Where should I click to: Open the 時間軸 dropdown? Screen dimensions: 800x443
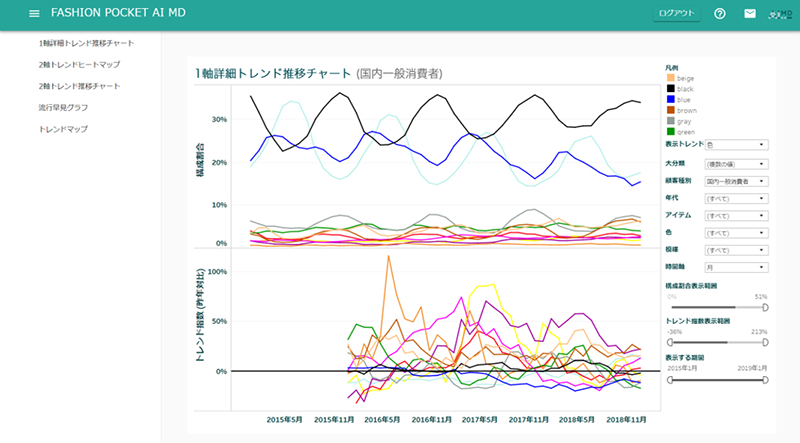click(x=736, y=268)
